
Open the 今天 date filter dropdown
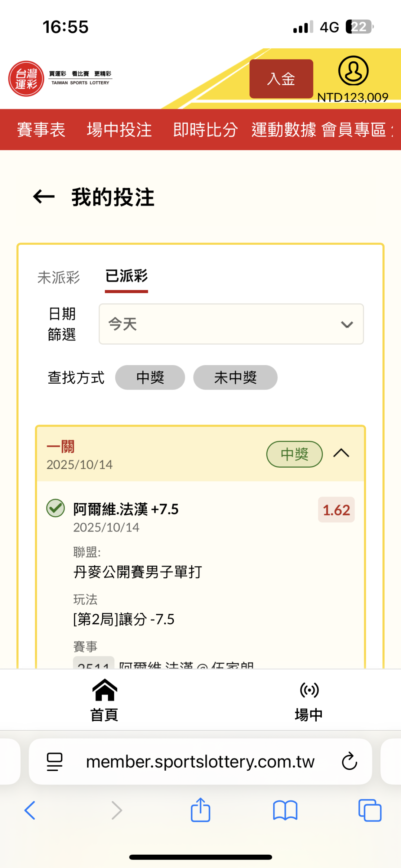231,324
